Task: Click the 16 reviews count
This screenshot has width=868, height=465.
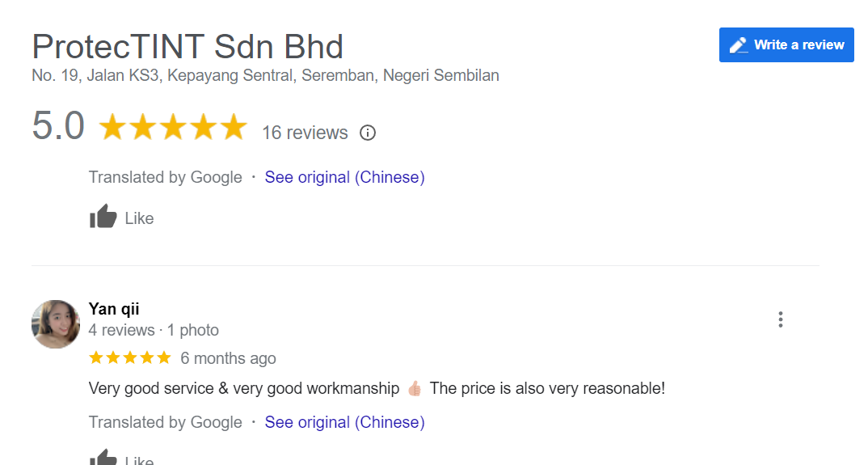Action: [x=305, y=133]
